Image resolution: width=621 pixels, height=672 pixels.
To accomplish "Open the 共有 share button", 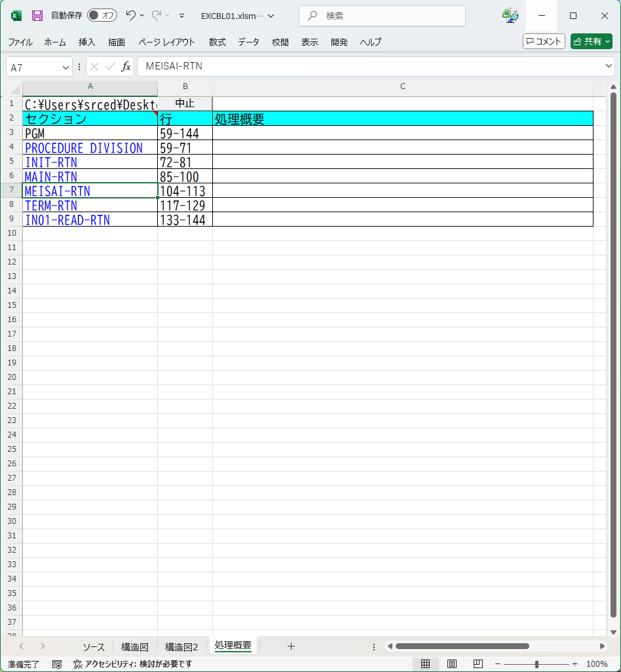I will (591, 41).
